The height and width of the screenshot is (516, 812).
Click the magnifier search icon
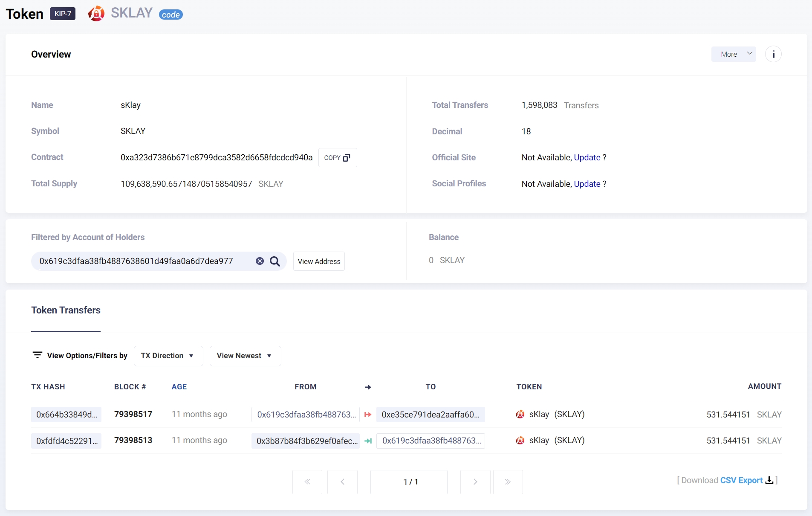275,261
